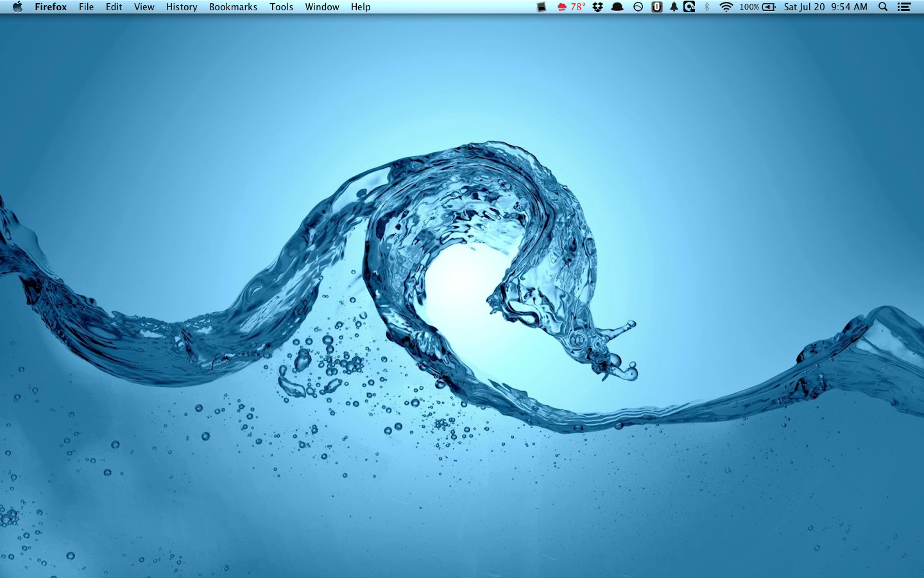Open the Apple menu
The height and width of the screenshot is (578, 924).
coord(17,7)
